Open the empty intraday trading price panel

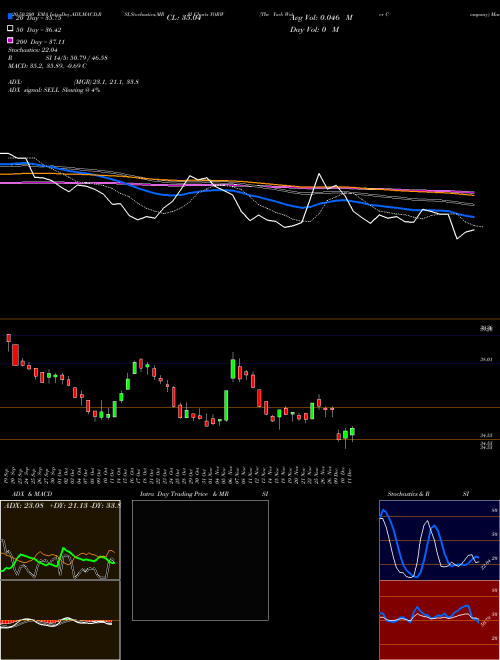pyautogui.click(x=200, y=560)
